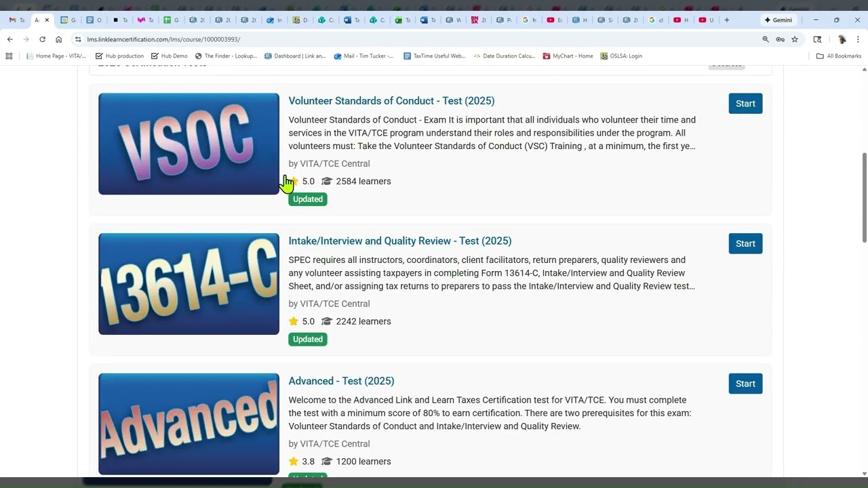Image resolution: width=868 pixels, height=488 pixels.
Task: Switch to the Google Sheets tab
Action: [x=172, y=20]
